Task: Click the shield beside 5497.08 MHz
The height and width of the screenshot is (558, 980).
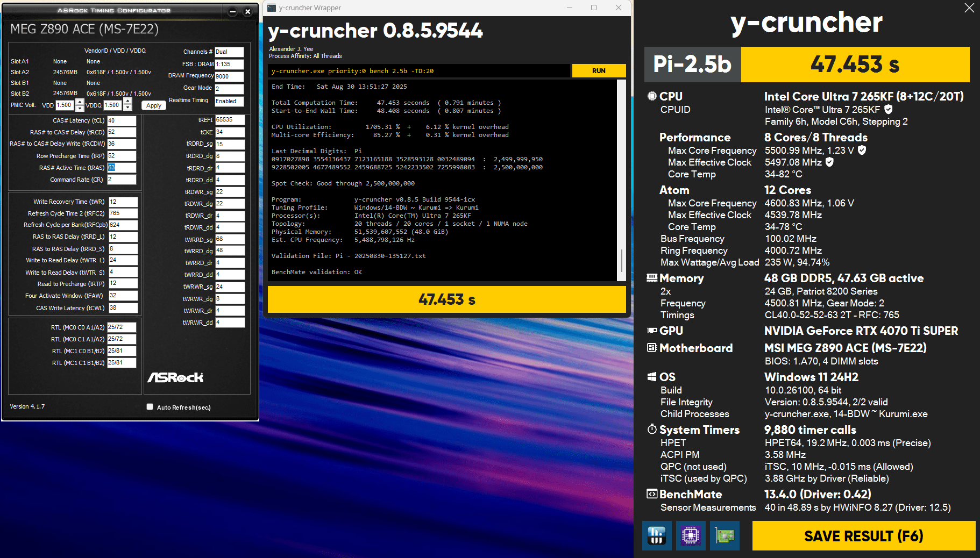Action: 829,162
